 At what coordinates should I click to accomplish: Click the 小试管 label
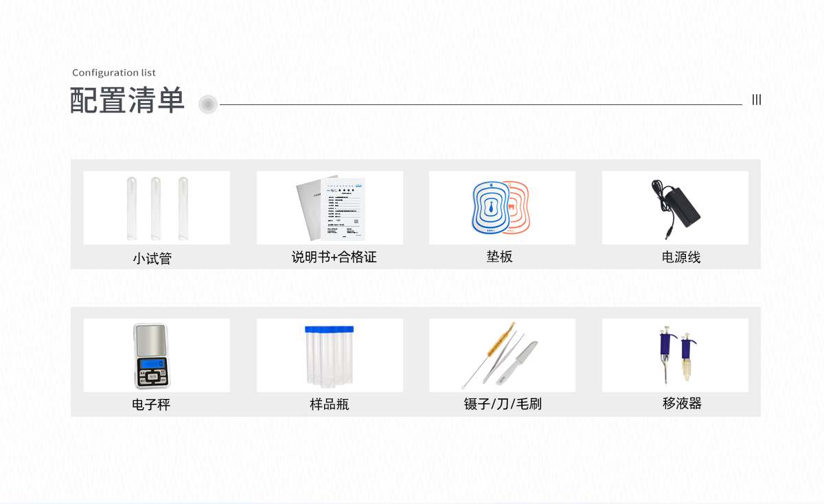[x=152, y=259]
